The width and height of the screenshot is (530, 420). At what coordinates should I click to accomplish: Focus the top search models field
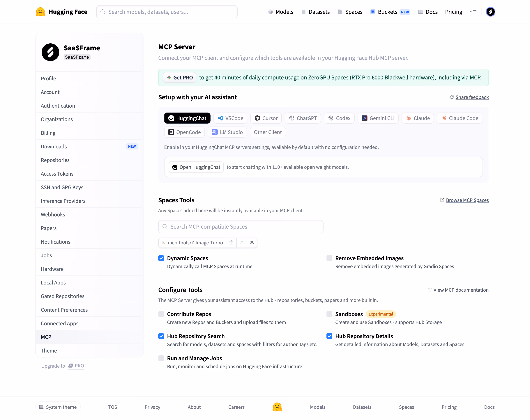(167, 12)
